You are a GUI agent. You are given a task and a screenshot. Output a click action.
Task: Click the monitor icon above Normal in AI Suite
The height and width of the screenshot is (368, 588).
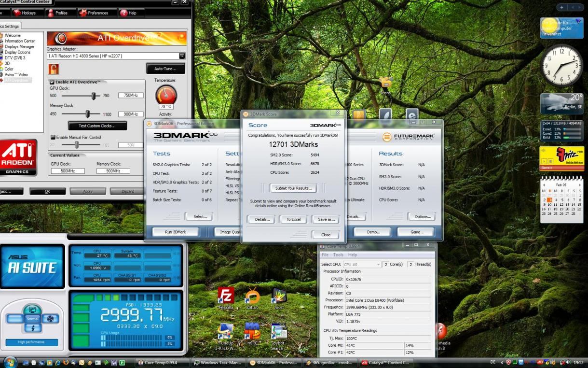tap(33, 310)
